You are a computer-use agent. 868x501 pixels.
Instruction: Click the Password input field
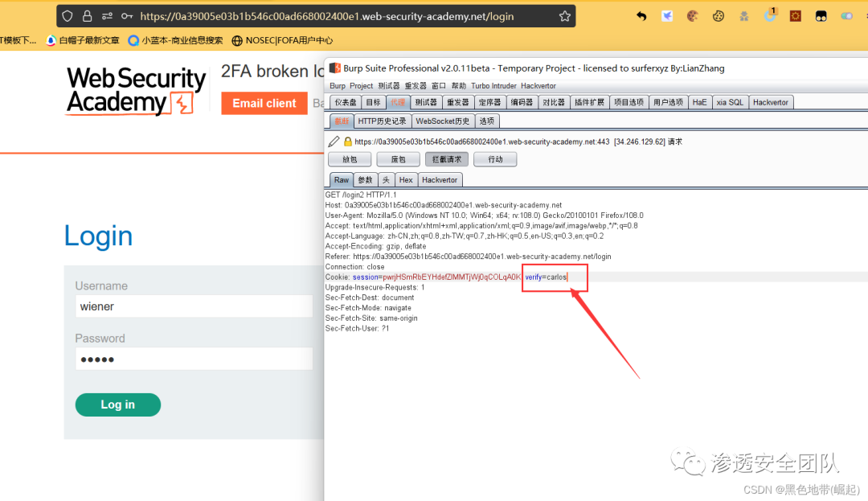coord(194,359)
